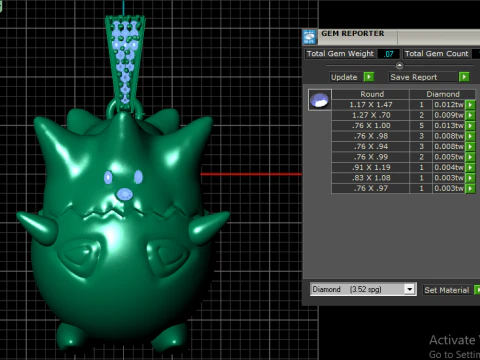Click the Total Gem Weight value .07
Screen dimensions: 480x360
pyautogui.click(x=388, y=54)
